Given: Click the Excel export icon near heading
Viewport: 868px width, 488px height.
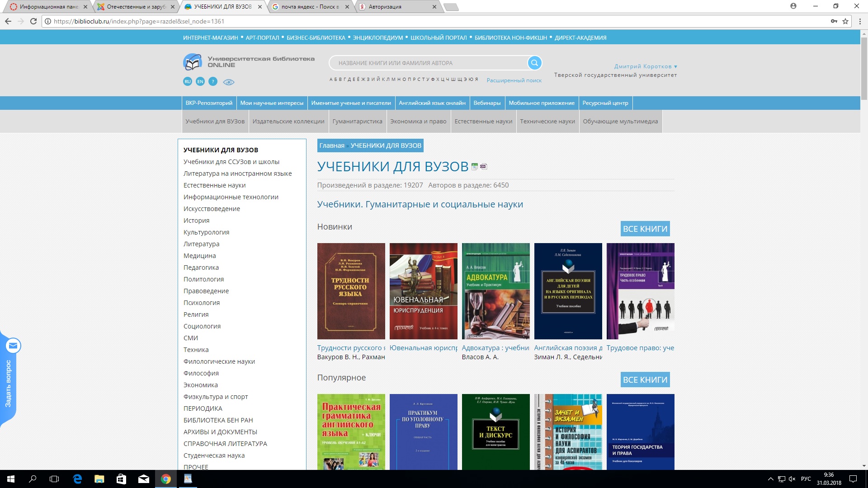Looking at the screenshot, I should pyautogui.click(x=474, y=167).
